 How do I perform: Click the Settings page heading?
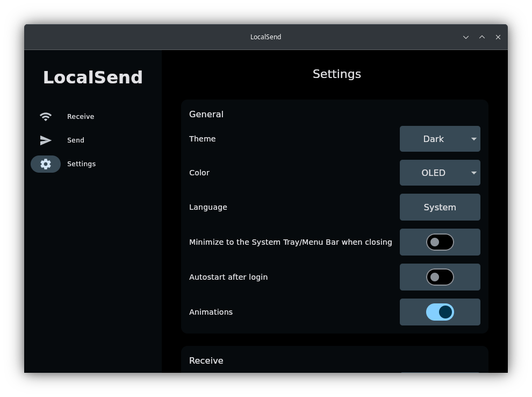337,74
